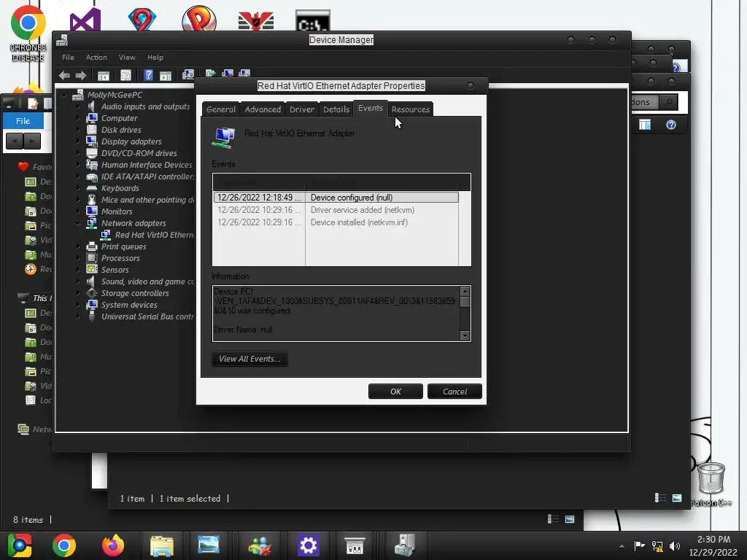Expand the Processors node
The height and width of the screenshot is (560, 747).
(77, 258)
